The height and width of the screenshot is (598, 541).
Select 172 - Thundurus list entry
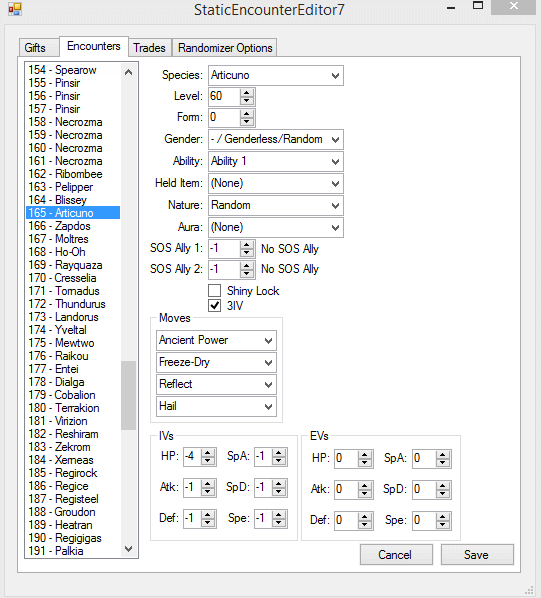[x=73, y=304]
